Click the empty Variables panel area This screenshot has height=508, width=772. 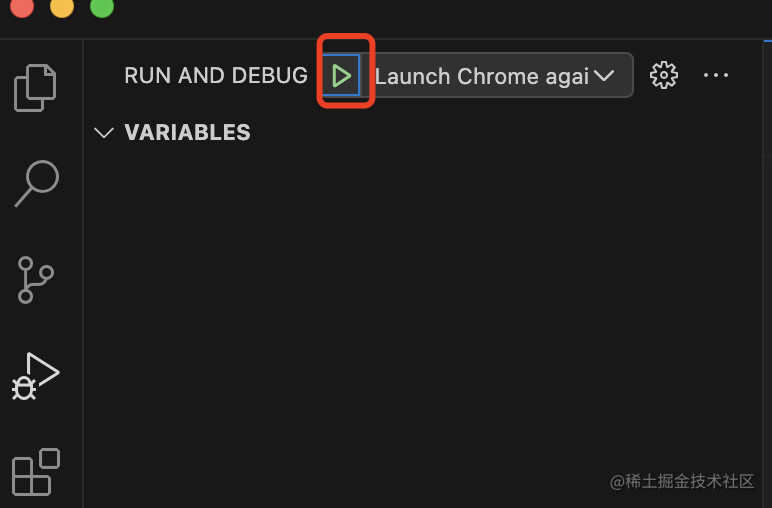[423, 305]
